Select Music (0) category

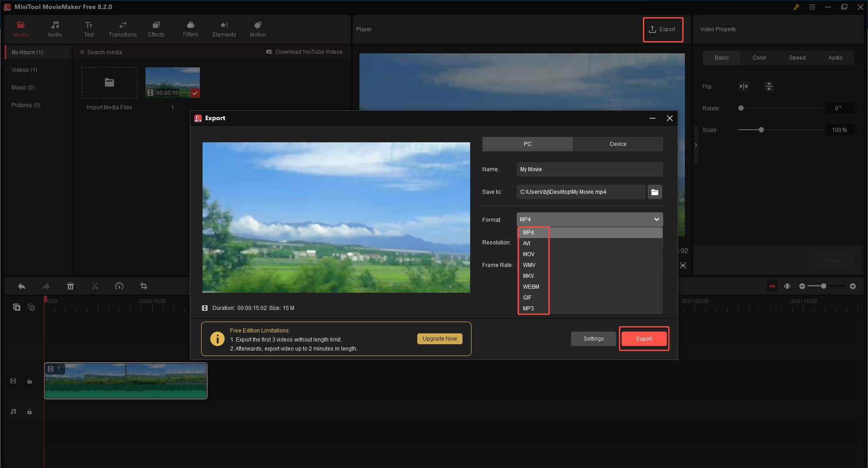(23, 88)
